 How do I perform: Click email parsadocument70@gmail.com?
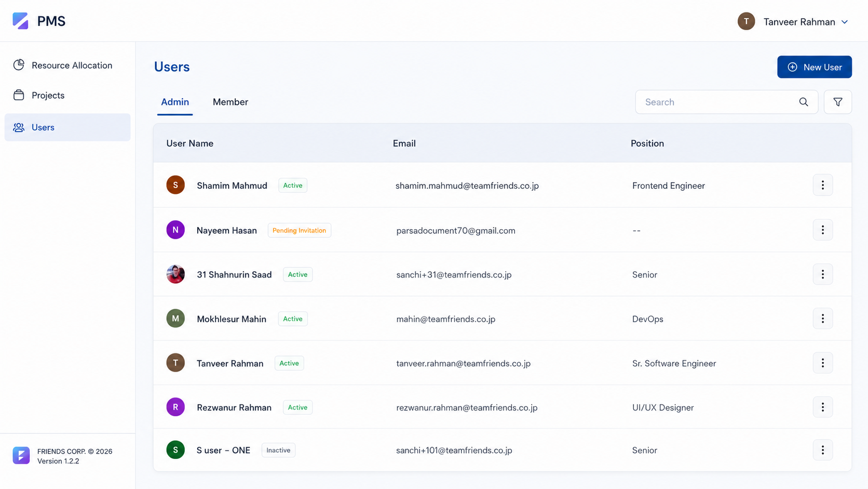click(456, 230)
